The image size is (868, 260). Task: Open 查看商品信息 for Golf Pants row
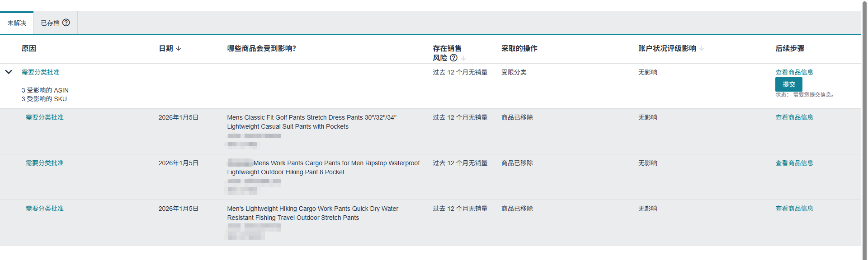(794, 117)
